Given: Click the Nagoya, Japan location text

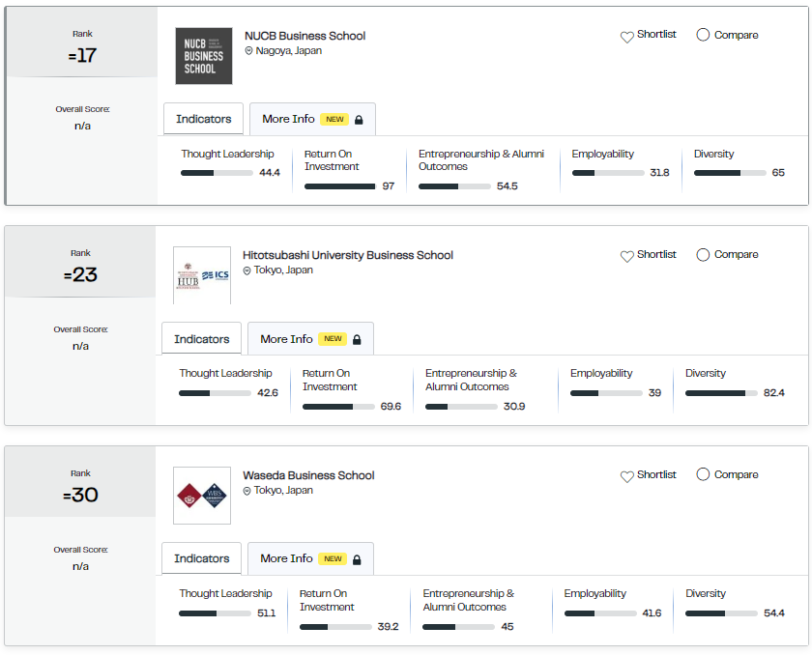Looking at the screenshot, I should [288, 50].
